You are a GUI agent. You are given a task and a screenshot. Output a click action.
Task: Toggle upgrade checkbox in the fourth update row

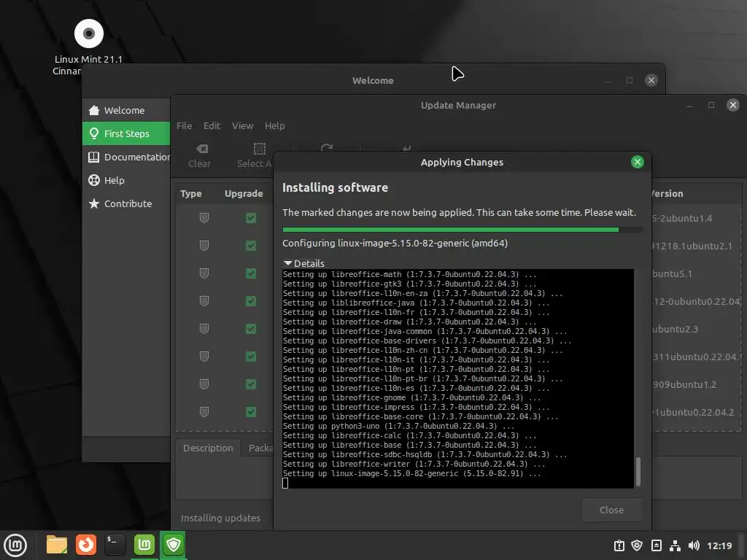pos(251,301)
